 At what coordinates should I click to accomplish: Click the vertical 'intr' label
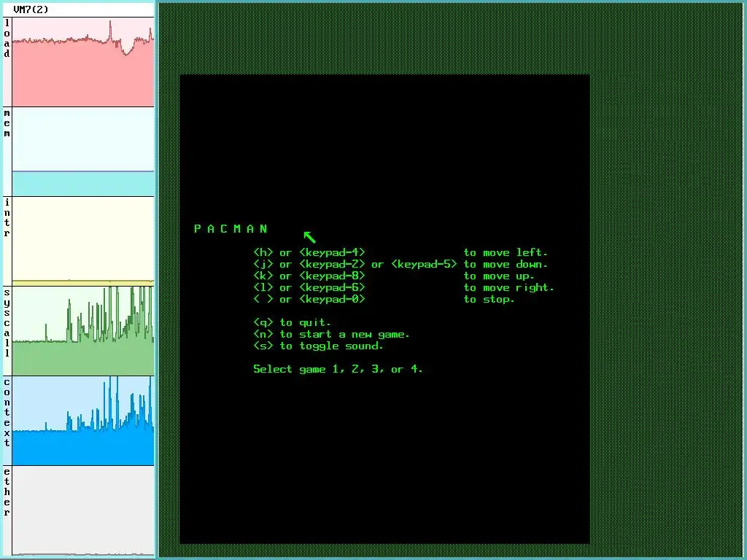pos(7,218)
